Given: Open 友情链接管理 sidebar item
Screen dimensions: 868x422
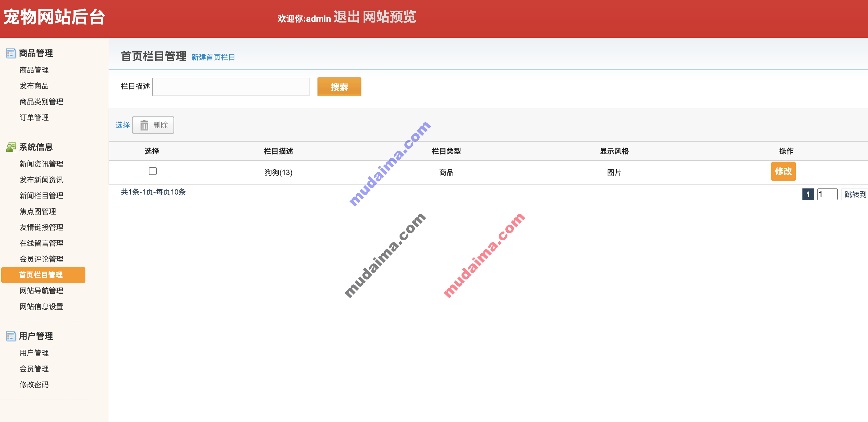Looking at the screenshot, I should [41, 227].
